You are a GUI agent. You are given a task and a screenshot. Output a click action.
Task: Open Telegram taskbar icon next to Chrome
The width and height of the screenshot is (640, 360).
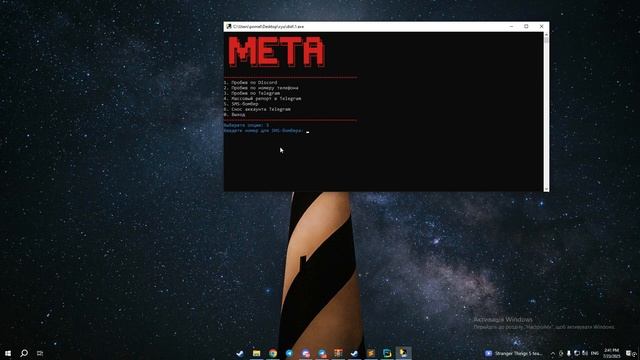click(x=289, y=353)
